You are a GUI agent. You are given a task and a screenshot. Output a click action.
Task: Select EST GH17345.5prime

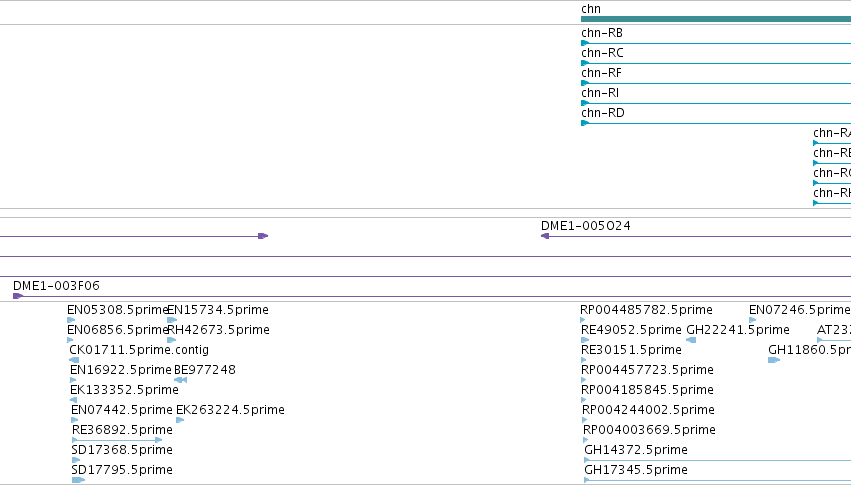[636, 470]
